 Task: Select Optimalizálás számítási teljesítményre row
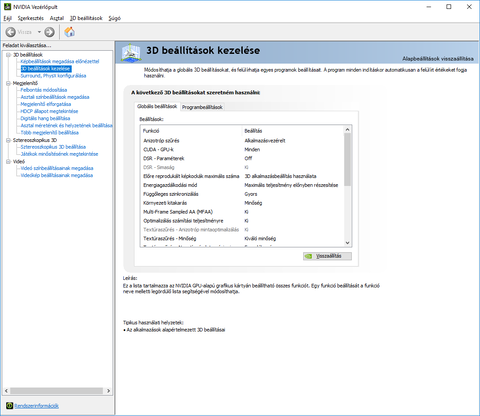pyautogui.click(x=242, y=221)
